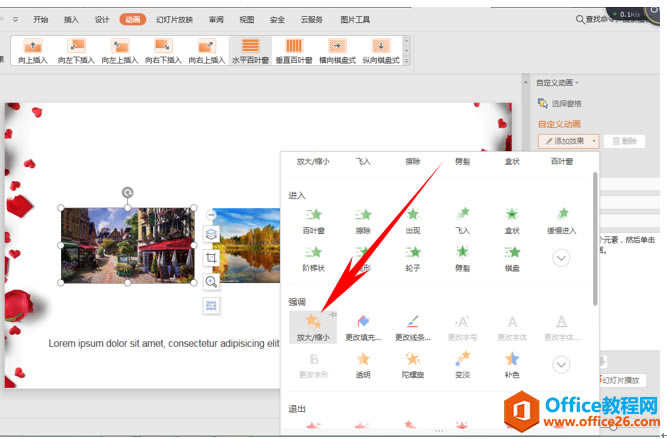Select the 动画 ribbon tab
This screenshot has height=439, width=667.
point(133,20)
